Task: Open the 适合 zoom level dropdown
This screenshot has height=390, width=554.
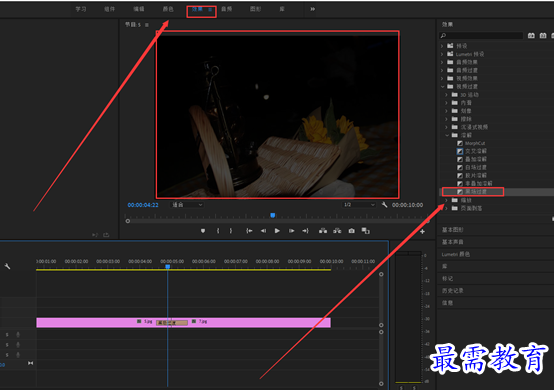Action: [187, 205]
